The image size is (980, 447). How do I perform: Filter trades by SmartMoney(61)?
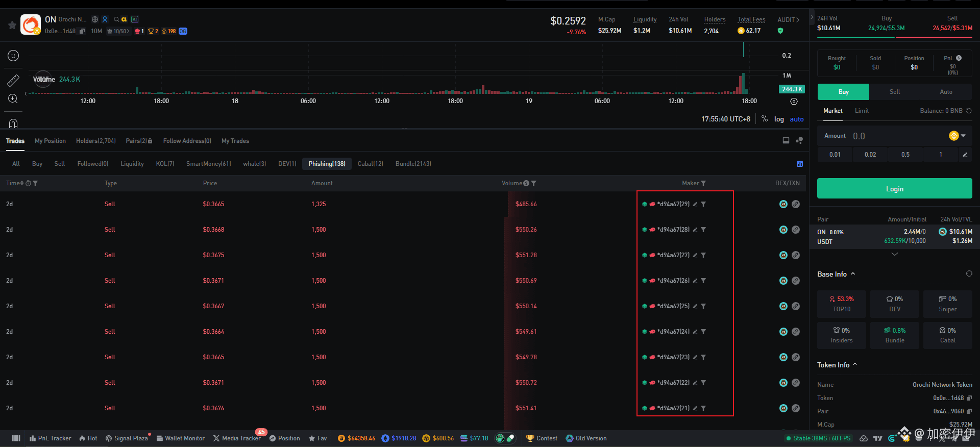click(208, 164)
